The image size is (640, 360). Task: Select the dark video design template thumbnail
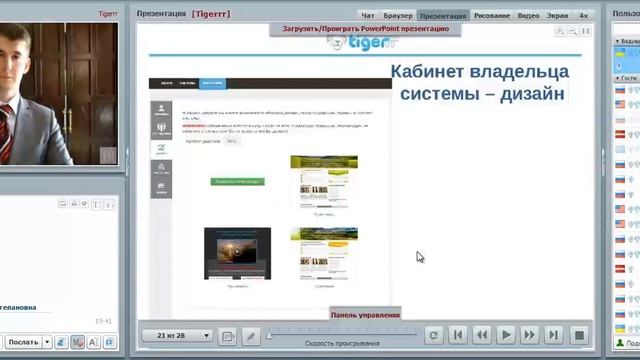coord(238,253)
